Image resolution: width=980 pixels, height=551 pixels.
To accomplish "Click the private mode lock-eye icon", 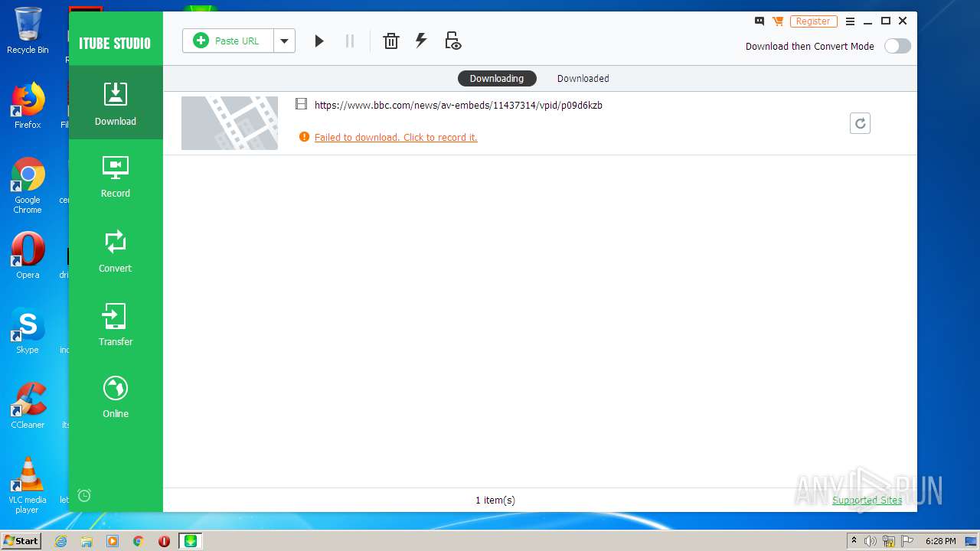I will pyautogui.click(x=452, y=41).
